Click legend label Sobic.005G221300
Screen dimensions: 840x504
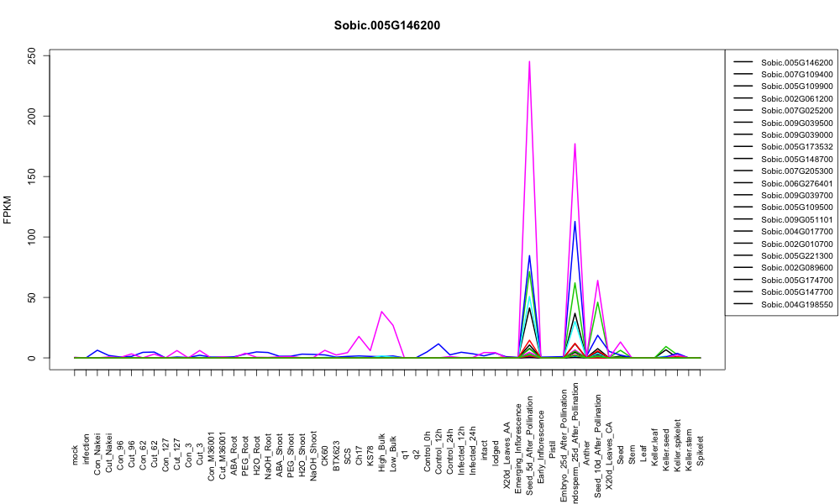[x=797, y=255]
